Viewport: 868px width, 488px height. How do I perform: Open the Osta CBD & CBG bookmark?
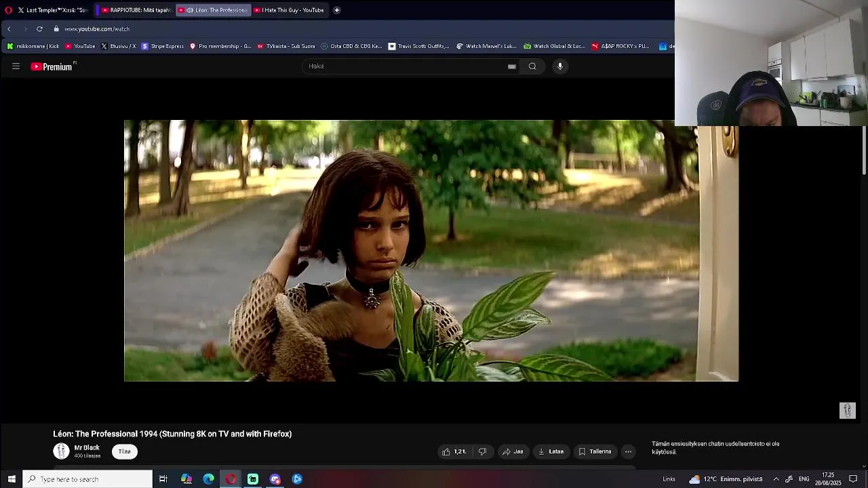351,46
